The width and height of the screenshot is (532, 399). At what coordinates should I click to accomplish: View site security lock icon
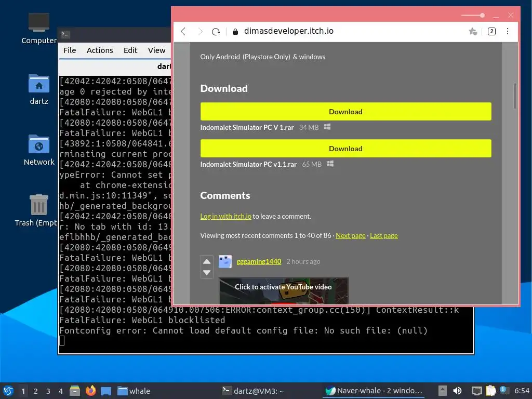click(235, 32)
